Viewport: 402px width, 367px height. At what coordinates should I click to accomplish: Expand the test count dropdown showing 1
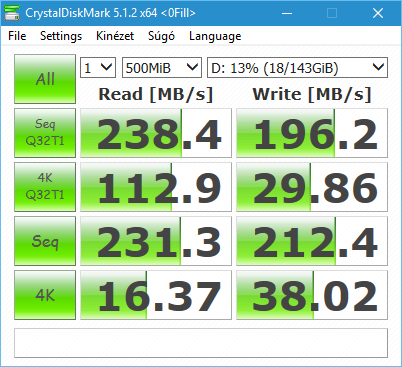click(98, 68)
